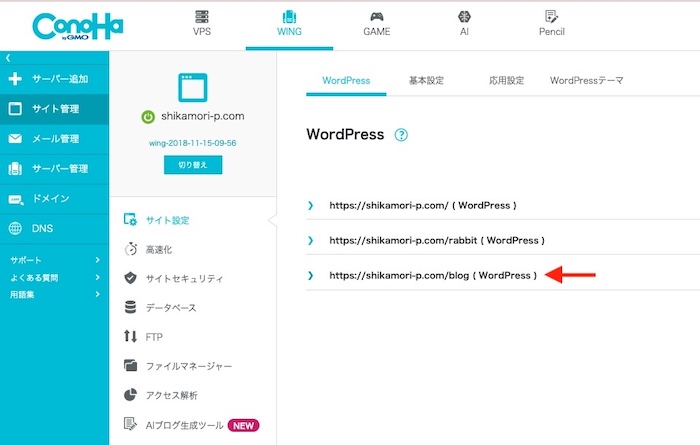Click the FTP arrows icon

130,336
